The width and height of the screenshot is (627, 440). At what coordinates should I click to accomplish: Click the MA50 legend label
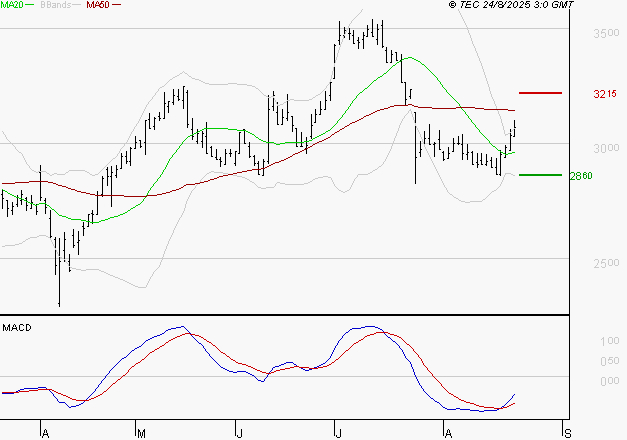click(98, 5)
